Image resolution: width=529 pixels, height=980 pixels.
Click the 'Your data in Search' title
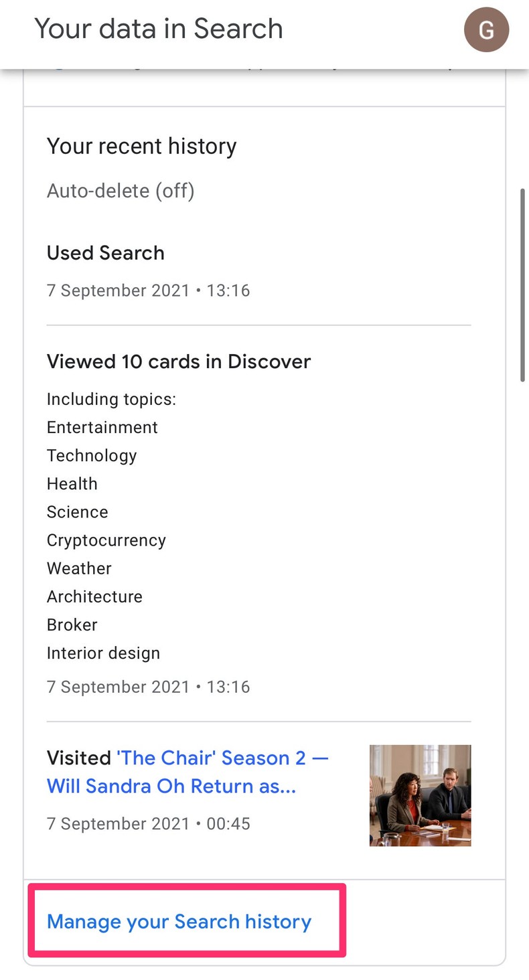158,29
